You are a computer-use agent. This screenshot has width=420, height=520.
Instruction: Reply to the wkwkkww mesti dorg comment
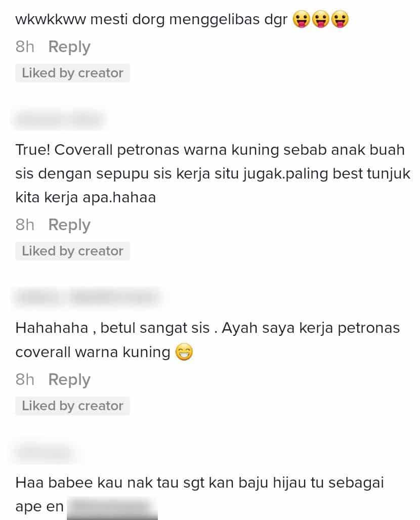coord(69,47)
